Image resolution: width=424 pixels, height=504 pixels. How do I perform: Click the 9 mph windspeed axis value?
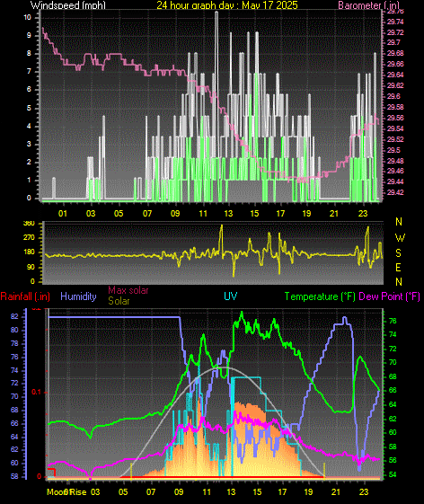pyautogui.click(x=29, y=35)
